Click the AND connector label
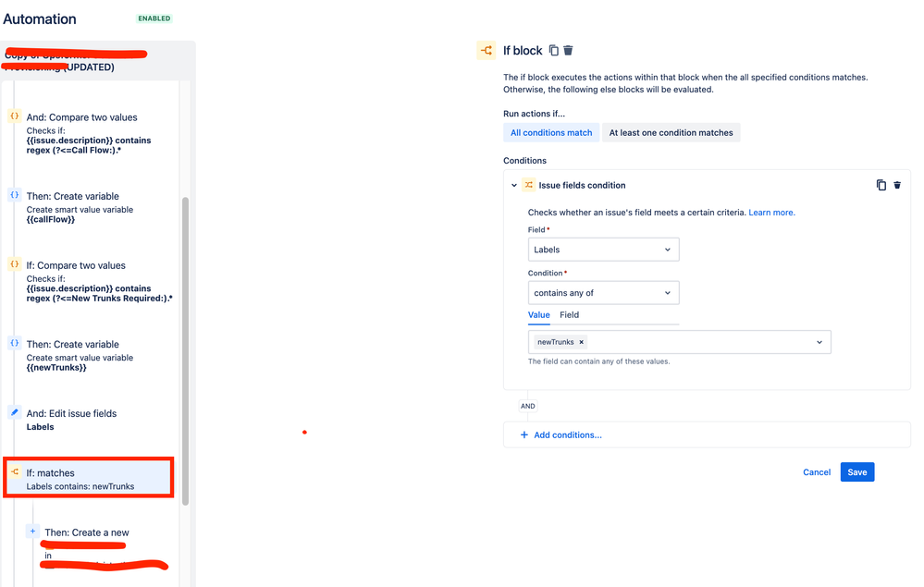This screenshot has height=587, width=924. click(528, 406)
